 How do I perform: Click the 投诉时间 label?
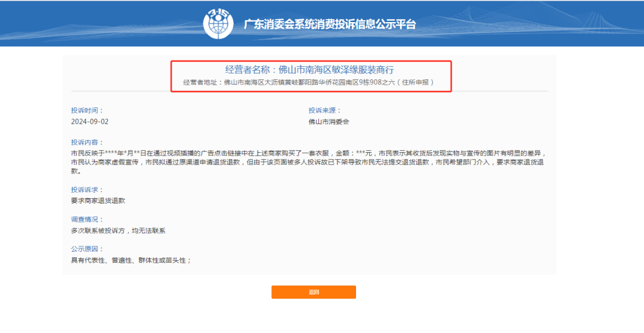click(x=88, y=110)
